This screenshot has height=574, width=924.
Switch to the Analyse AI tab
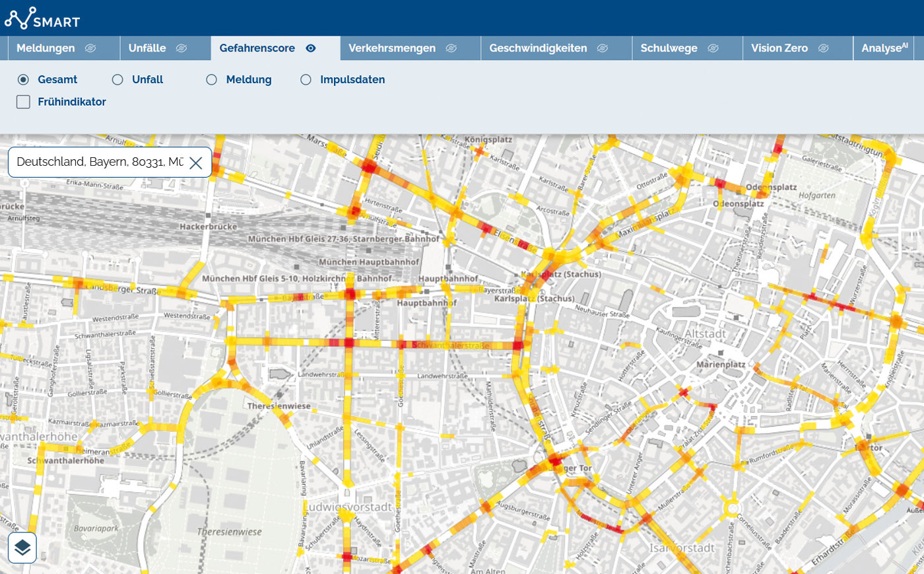pyautogui.click(x=884, y=48)
